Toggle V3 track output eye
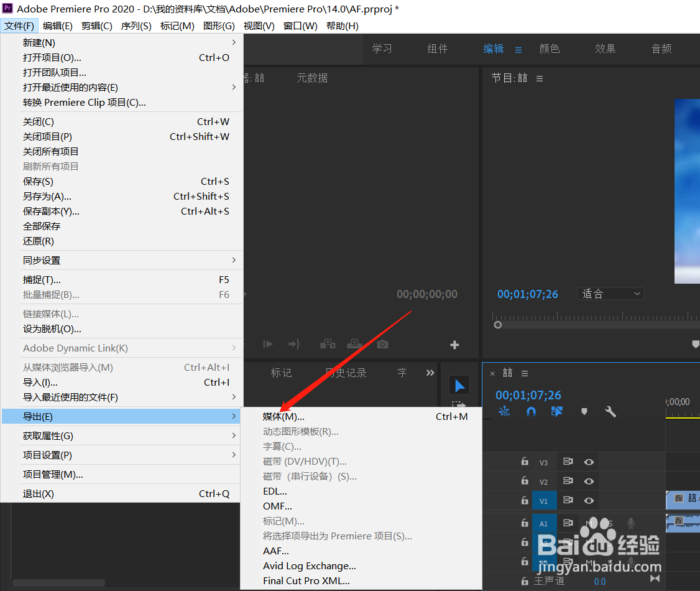The height and width of the screenshot is (591, 700). coord(589,462)
